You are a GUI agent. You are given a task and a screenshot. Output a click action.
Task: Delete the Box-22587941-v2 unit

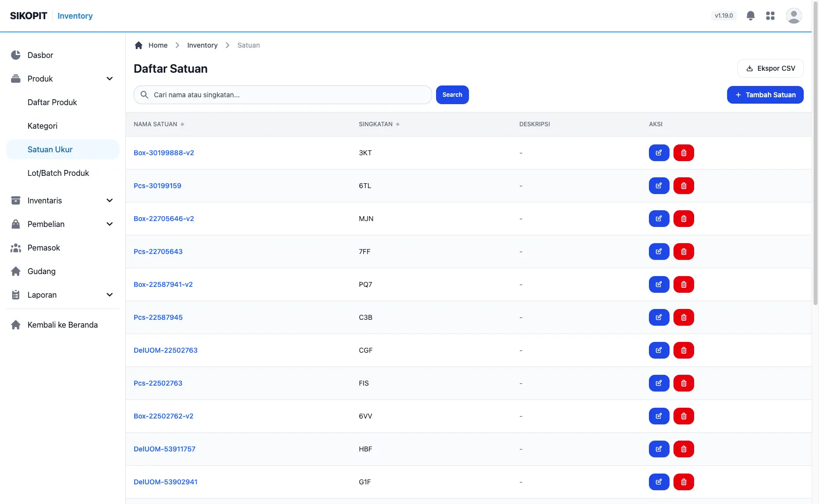click(684, 284)
